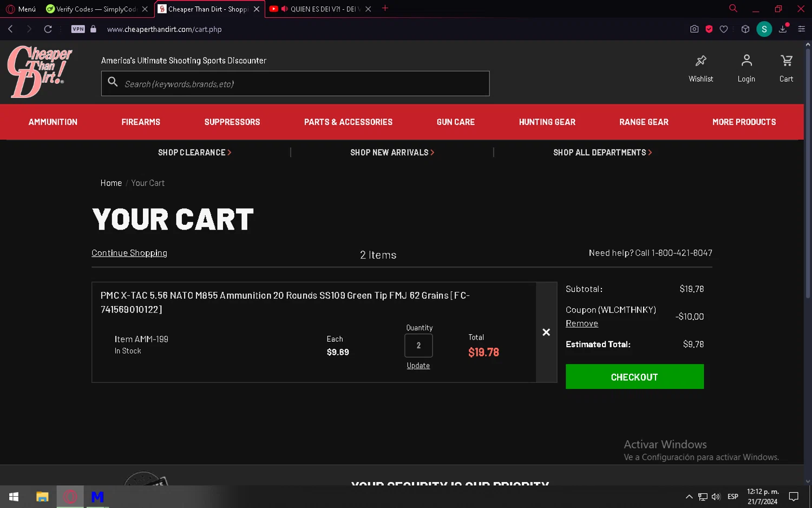Show hidden tray icons chevron
The image size is (812, 508).
point(689,497)
